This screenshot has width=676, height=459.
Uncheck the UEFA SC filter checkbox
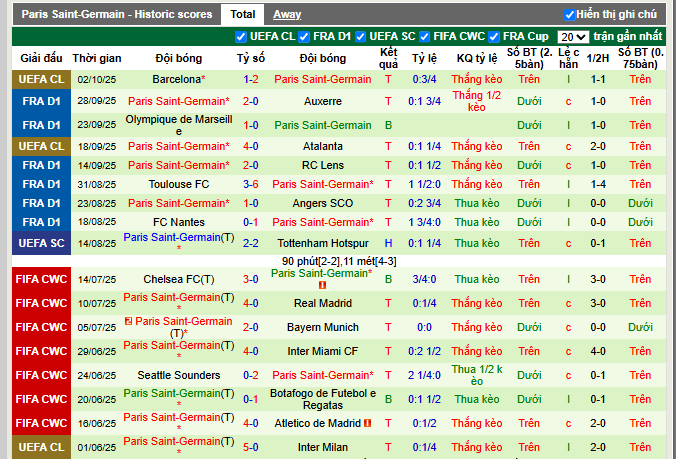point(360,37)
